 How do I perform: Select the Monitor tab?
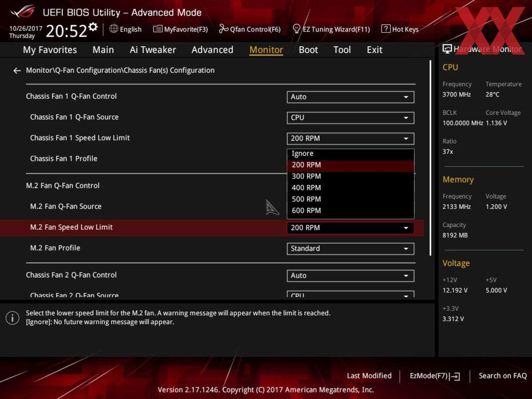(266, 50)
